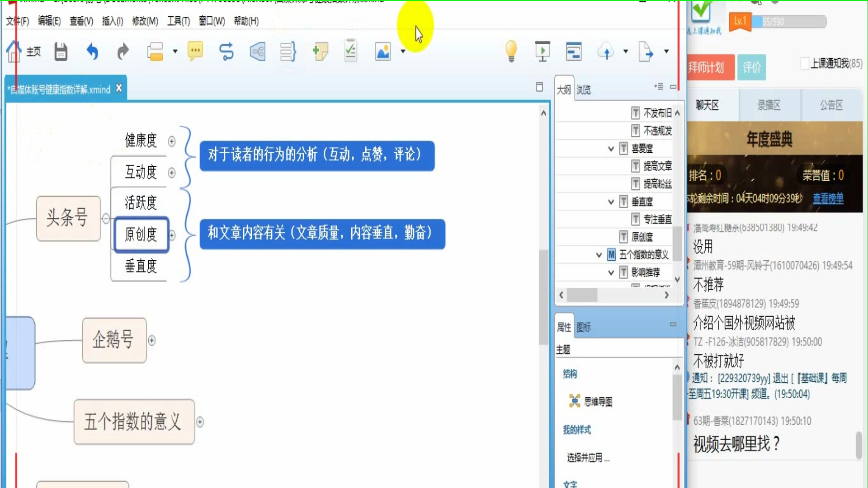Switch to the 浏览 tab
The image size is (868, 488).
click(584, 89)
